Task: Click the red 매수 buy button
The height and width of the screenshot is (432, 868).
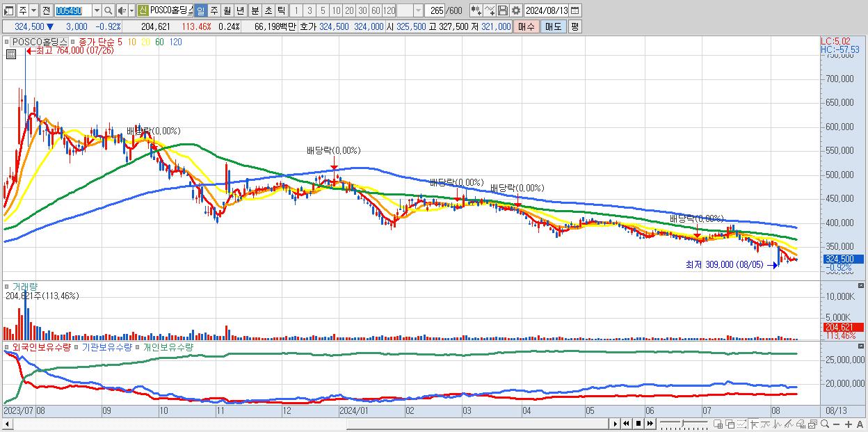Action: coord(527,26)
